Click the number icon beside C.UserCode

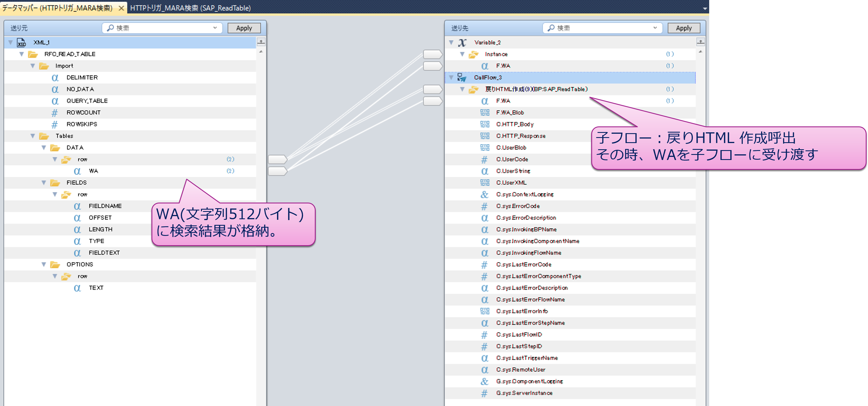tap(484, 159)
